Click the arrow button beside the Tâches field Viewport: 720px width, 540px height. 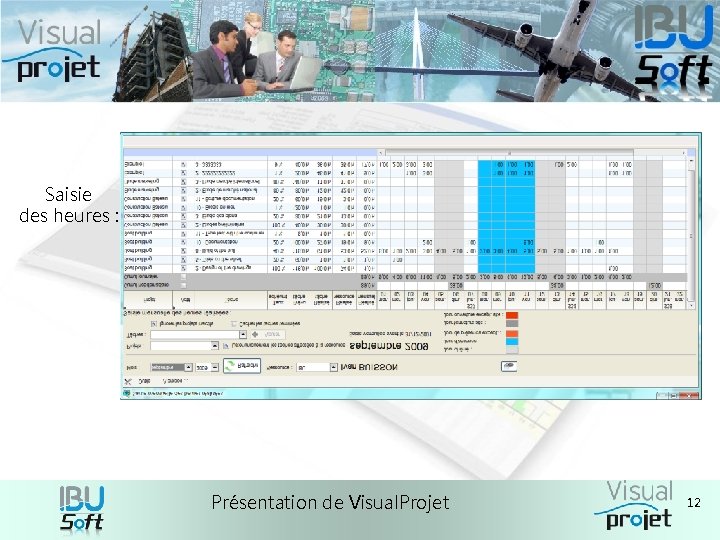[x=268, y=334]
